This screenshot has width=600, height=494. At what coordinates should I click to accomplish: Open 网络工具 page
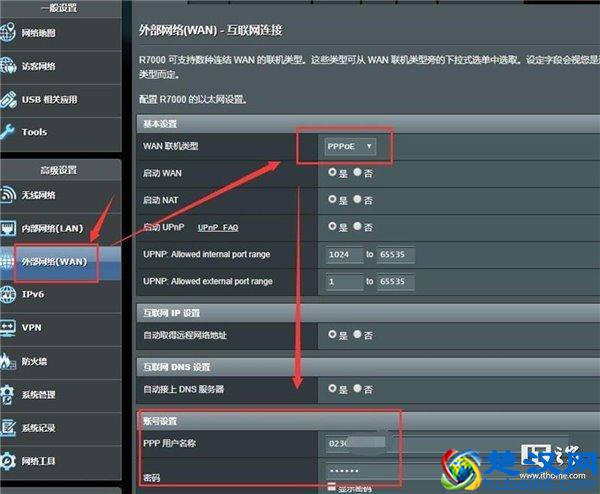coord(61,462)
